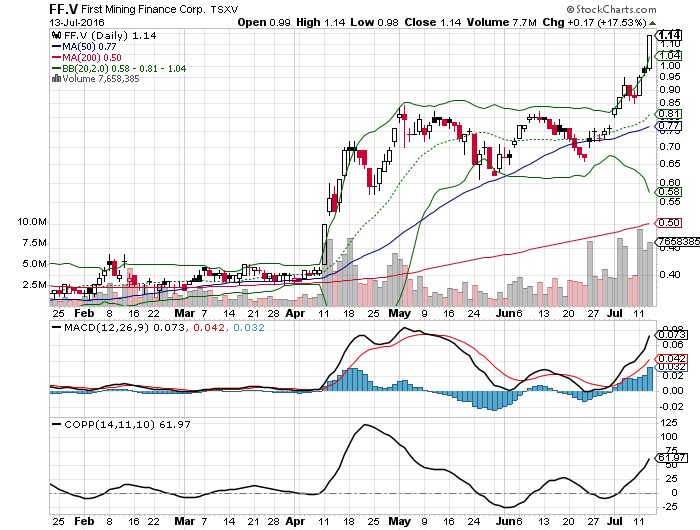Click the blue 0.77 moving average tag

point(668,126)
